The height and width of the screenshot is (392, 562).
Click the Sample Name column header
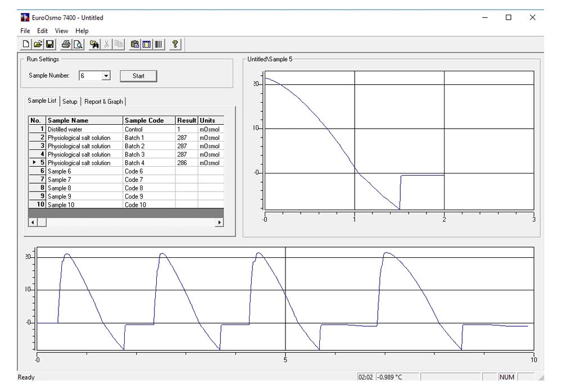pos(85,120)
